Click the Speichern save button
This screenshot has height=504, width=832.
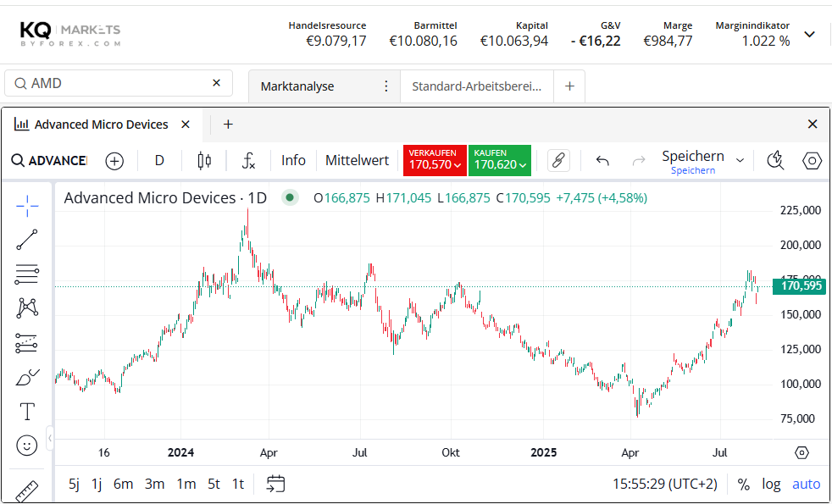pos(693,160)
